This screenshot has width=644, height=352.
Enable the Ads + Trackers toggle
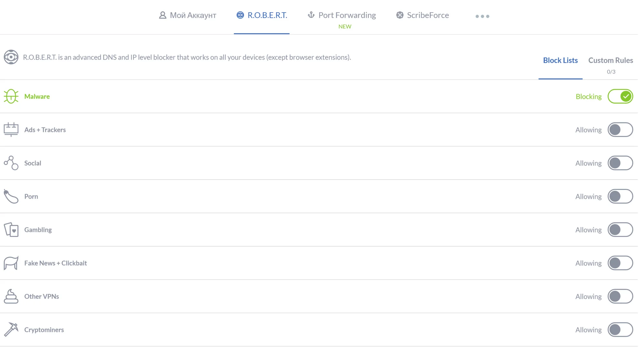tap(620, 130)
